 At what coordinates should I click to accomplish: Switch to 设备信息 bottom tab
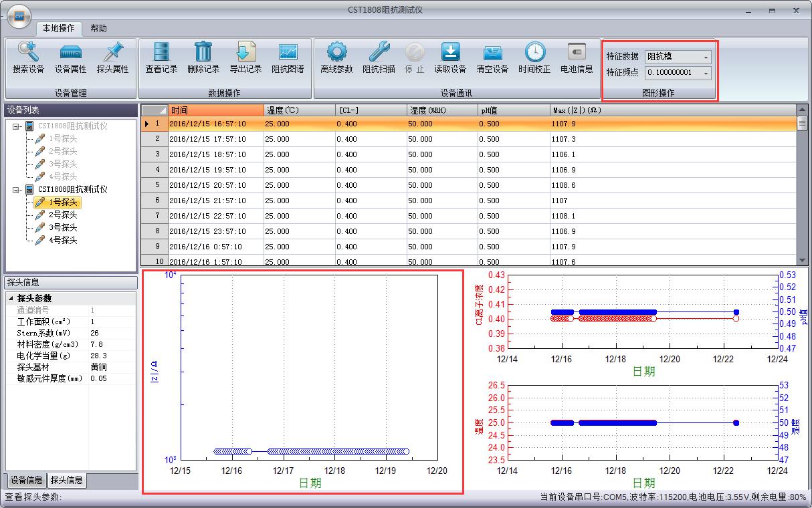[27, 480]
